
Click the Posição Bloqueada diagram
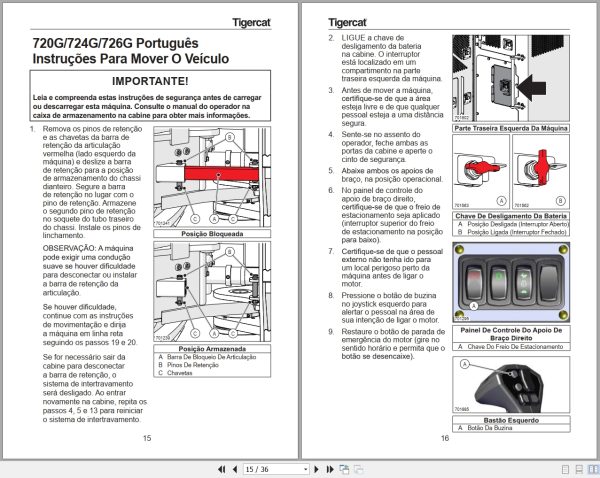coord(212,177)
